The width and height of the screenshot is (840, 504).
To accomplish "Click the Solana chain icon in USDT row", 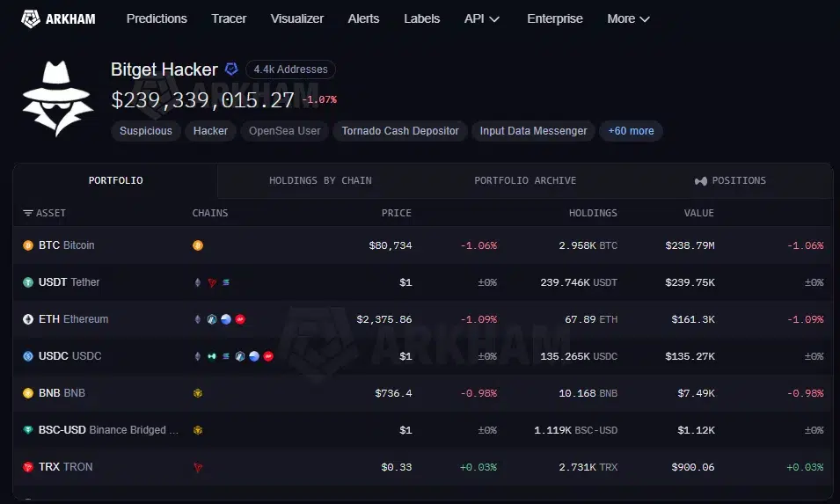I will [x=226, y=282].
